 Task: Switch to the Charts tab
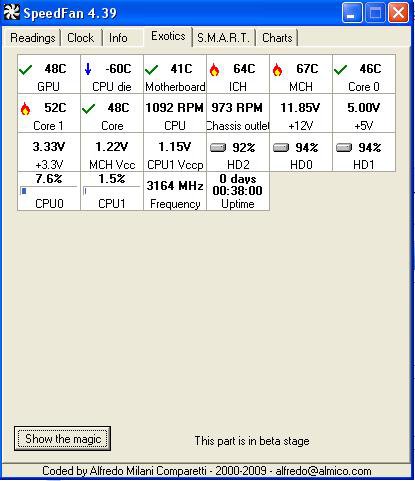(x=277, y=38)
